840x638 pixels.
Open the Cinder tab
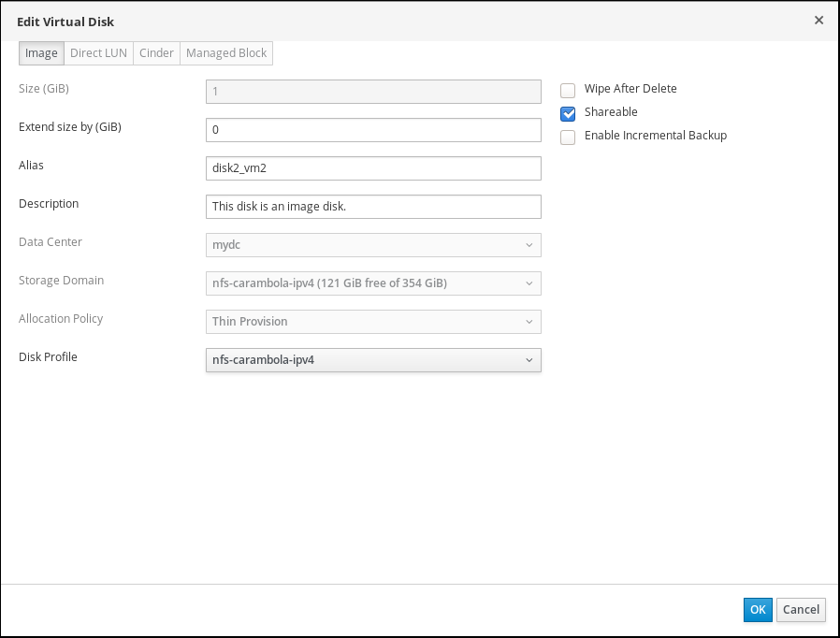(x=156, y=53)
